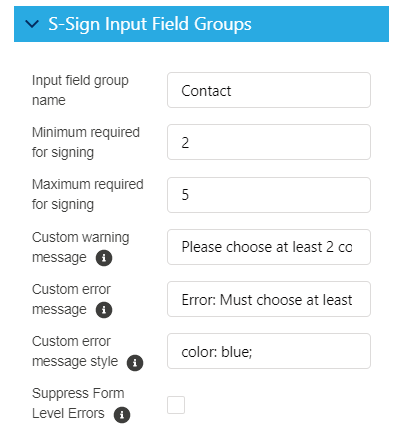Click the Maximum required for signing label
The image size is (395, 429).
[88, 194]
